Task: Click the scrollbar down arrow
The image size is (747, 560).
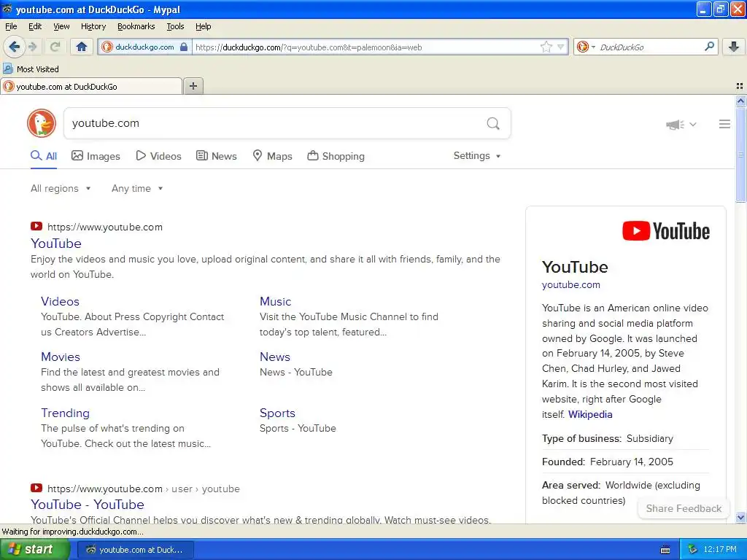Action: (x=740, y=517)
